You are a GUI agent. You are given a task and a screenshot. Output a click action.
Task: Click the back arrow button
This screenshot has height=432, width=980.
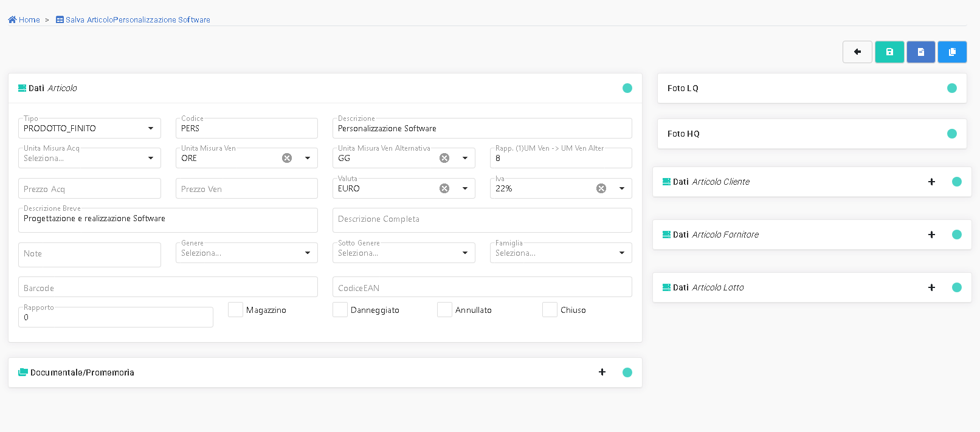click(857, 52)
